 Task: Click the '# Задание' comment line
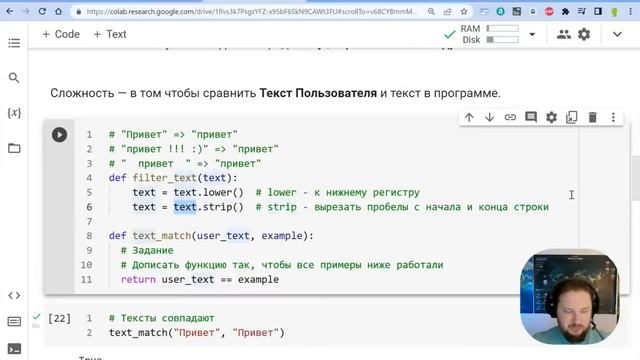pyautogui.click(x=147, y=250)
